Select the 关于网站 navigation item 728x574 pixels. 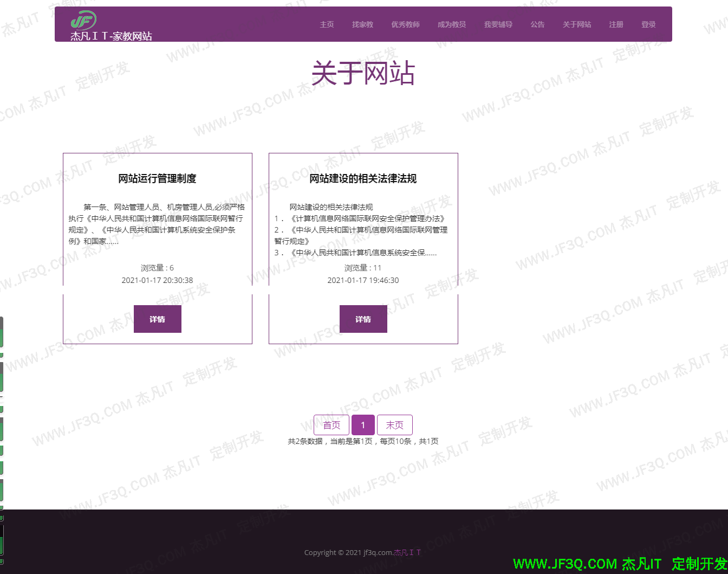pos(577,24)
